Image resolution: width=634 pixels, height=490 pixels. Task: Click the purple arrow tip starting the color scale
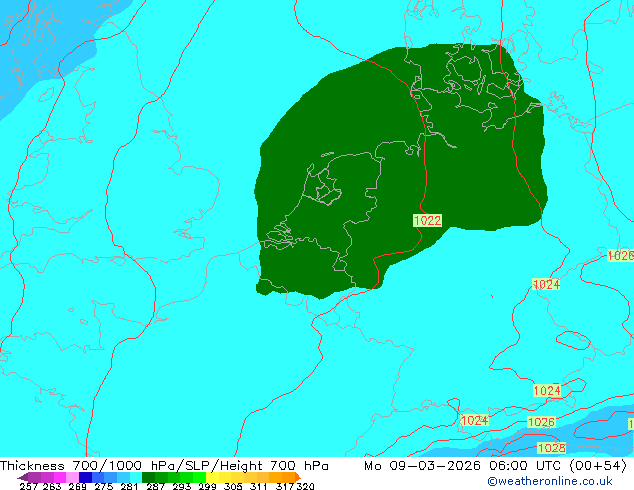23,477
